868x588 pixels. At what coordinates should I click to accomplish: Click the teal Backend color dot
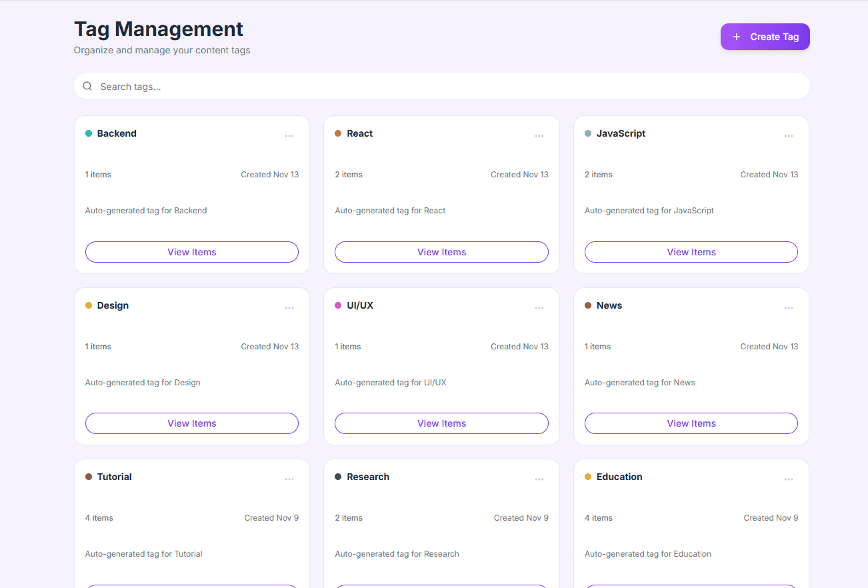click(x=89, y=133)
